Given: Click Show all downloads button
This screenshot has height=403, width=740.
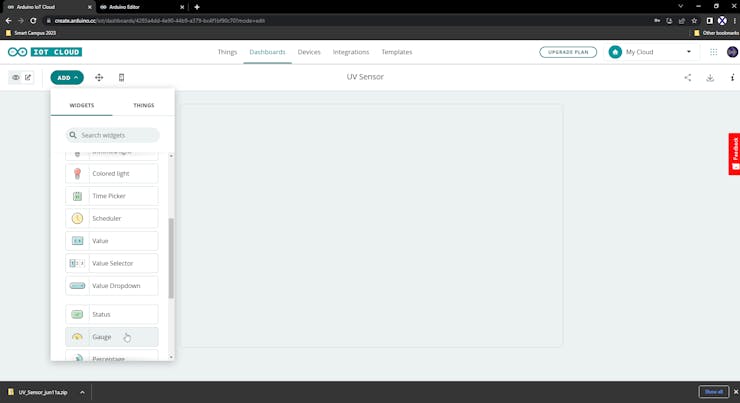Looking at the screenshot, I should coord(713,392).
